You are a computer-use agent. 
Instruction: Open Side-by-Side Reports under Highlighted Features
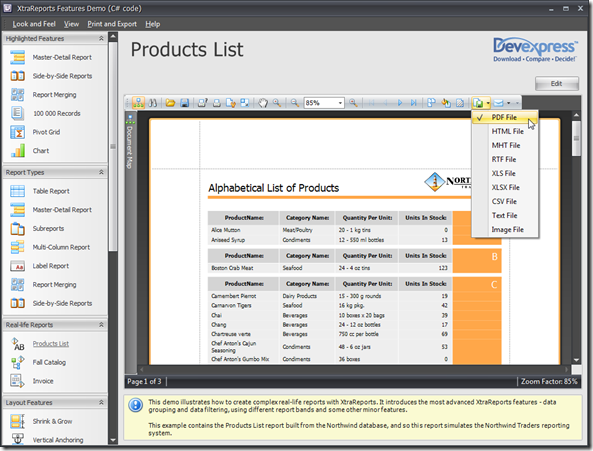(x=51, y=76)
